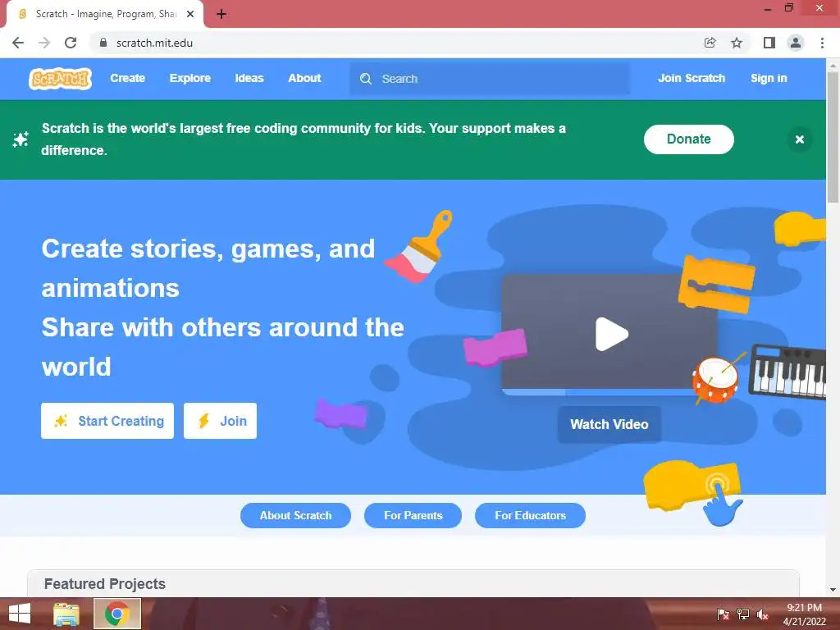Open the For Parents link
The height and width of the screenshot is (630, 840).
coord(413,515)
